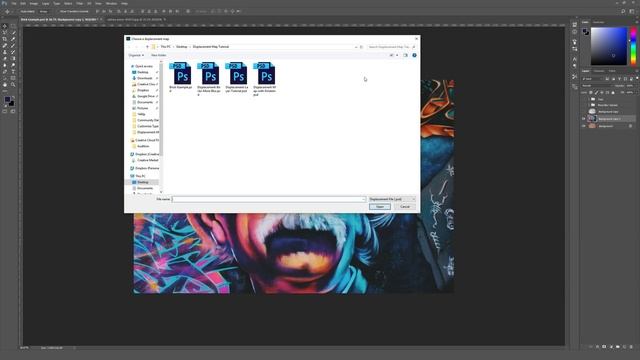Screen dimensions: 640x360
Task: Select Downloads in the dialog sidebar
Action: pyautogui.click(x=144, y=78)
